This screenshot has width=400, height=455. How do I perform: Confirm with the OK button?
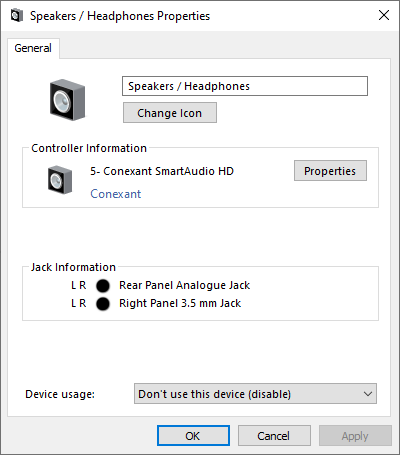(x=193, y=436)
